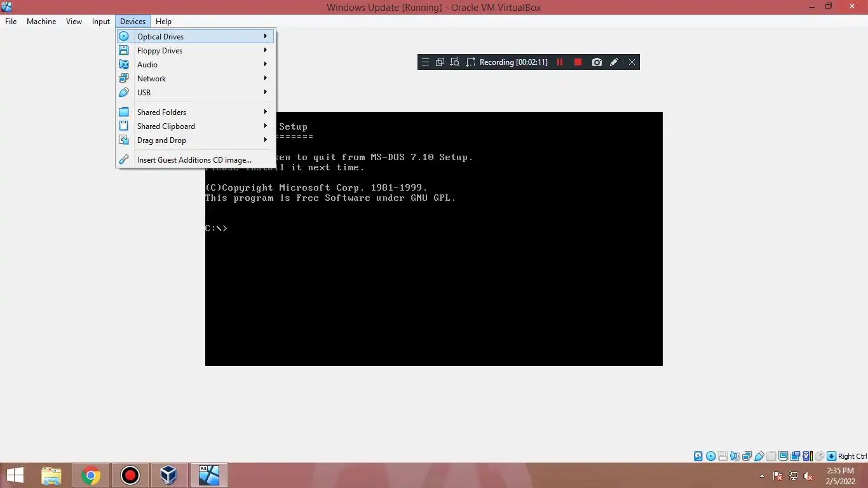Close the Devices menu via its title
Image resolution: width=868 pixels, height=488 pixels.
133,22
